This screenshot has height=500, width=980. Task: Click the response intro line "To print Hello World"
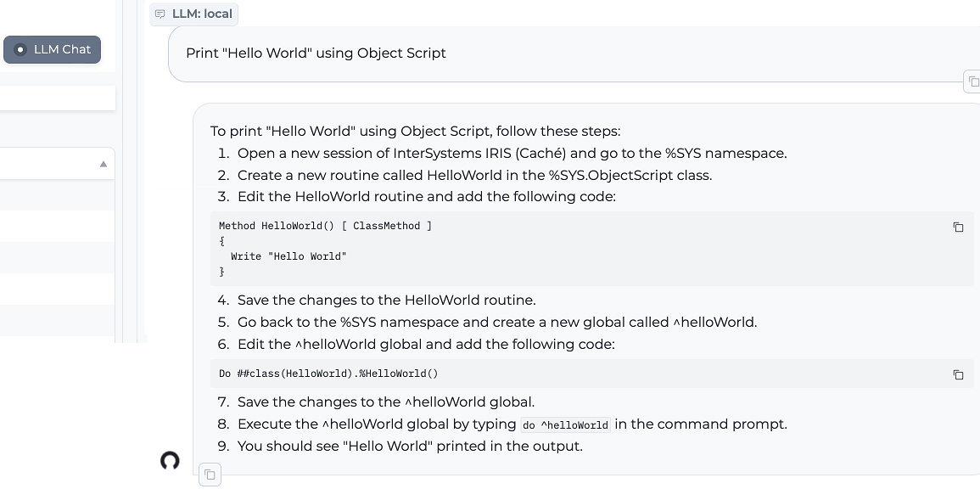[415, 132]
